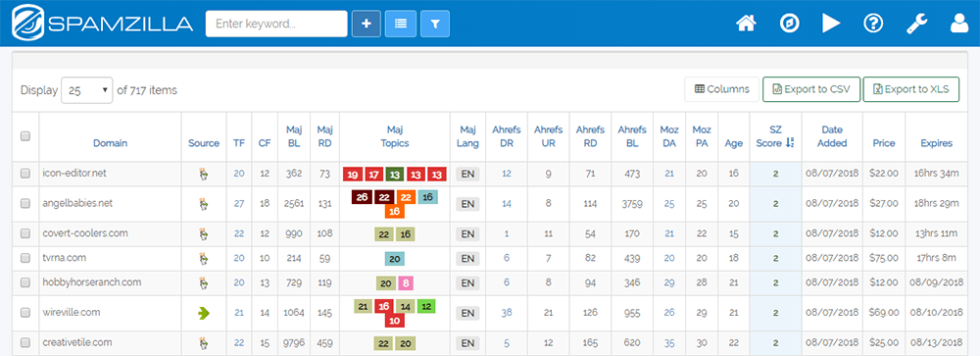This screenshot has height=356, width=980.
Task: Click Export to XLS button
Action: 911,89
